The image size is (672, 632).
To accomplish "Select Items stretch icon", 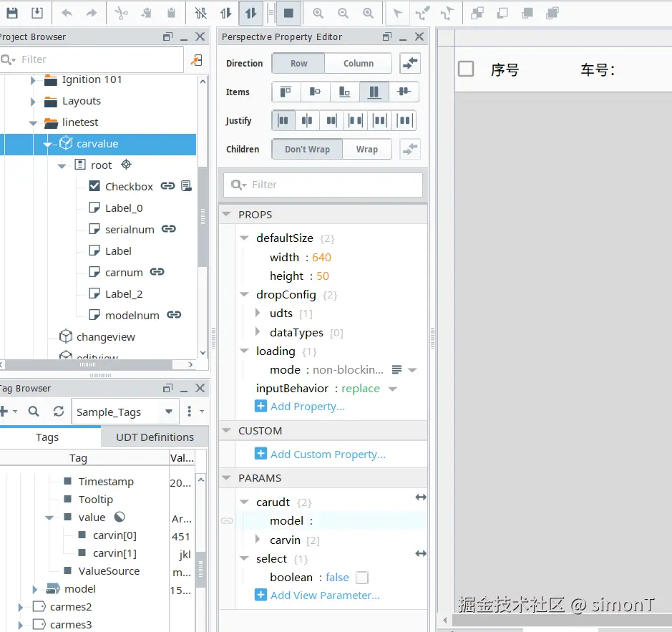I will (x=374, y=92).
